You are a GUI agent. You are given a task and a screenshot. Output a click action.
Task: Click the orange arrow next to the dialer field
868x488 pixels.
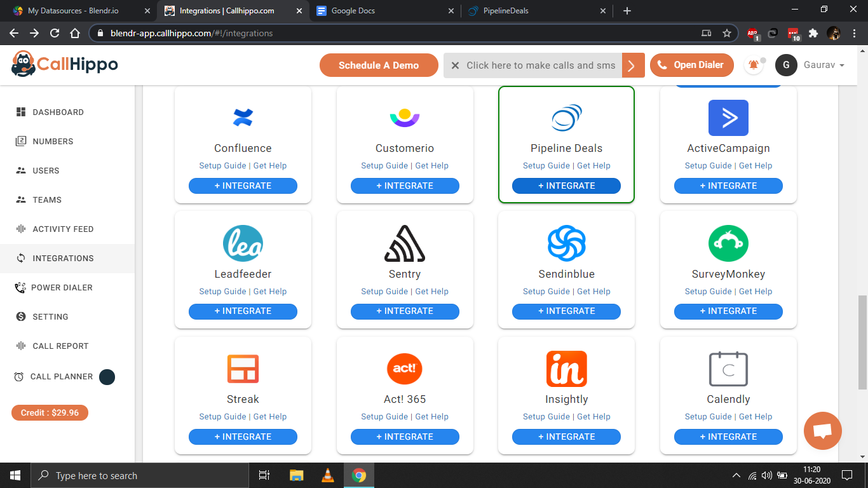point(633,65)
